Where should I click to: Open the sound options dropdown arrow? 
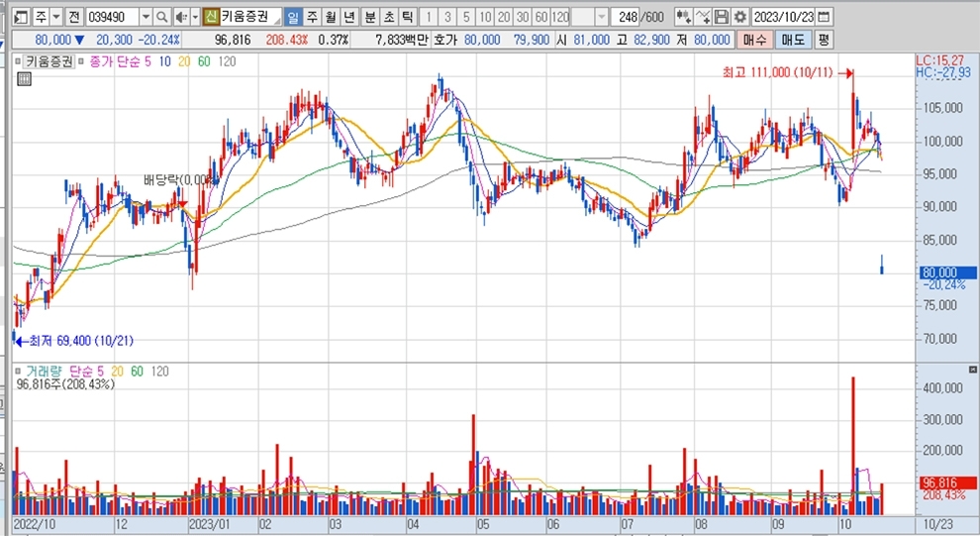pos(195,17)
